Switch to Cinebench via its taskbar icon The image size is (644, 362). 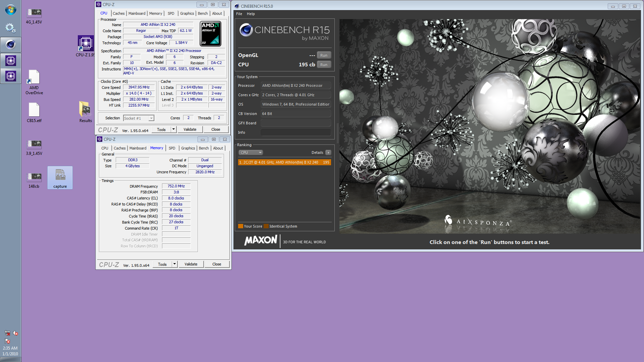10,44
